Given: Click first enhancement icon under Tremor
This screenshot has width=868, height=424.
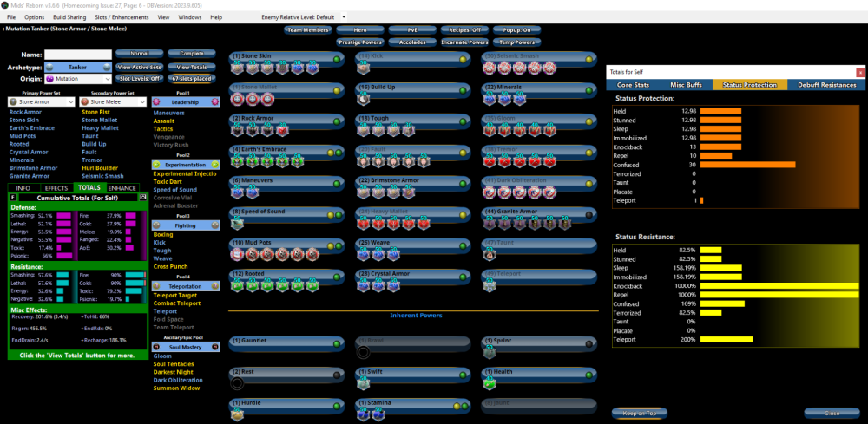Looking at the screenshot, I should tap(490, 161).
